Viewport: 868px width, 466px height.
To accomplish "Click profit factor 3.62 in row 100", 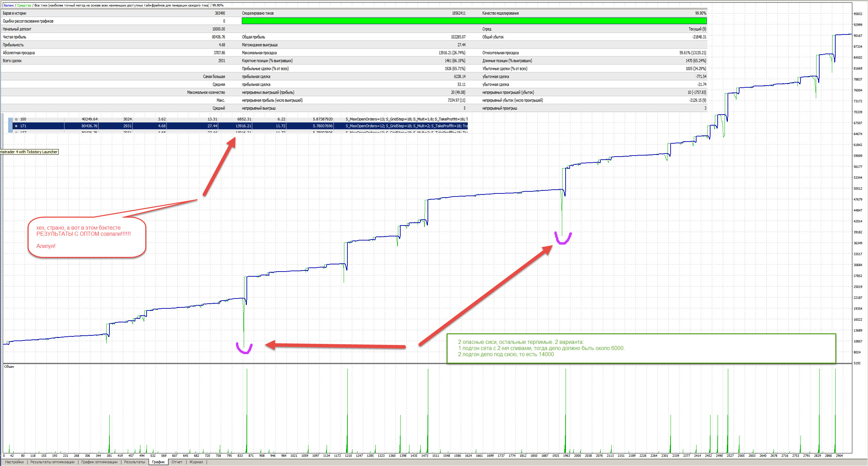I will (162, 119).
